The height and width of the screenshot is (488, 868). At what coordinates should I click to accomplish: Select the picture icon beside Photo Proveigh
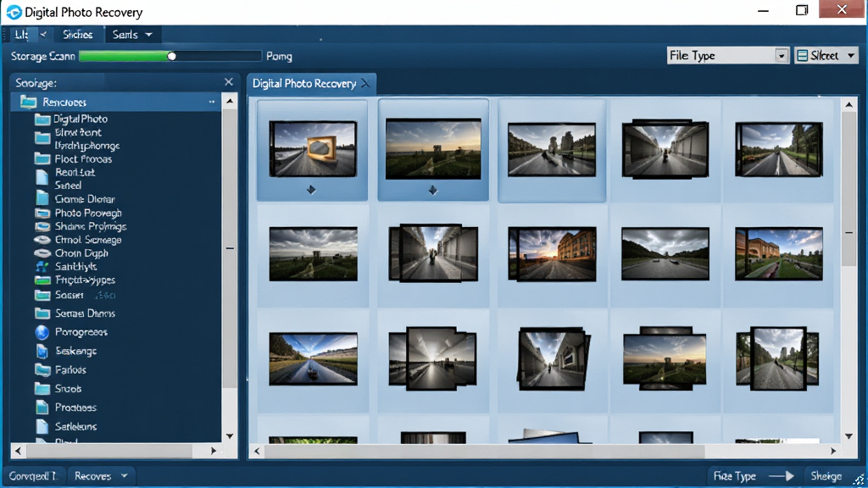coord(42,213)
